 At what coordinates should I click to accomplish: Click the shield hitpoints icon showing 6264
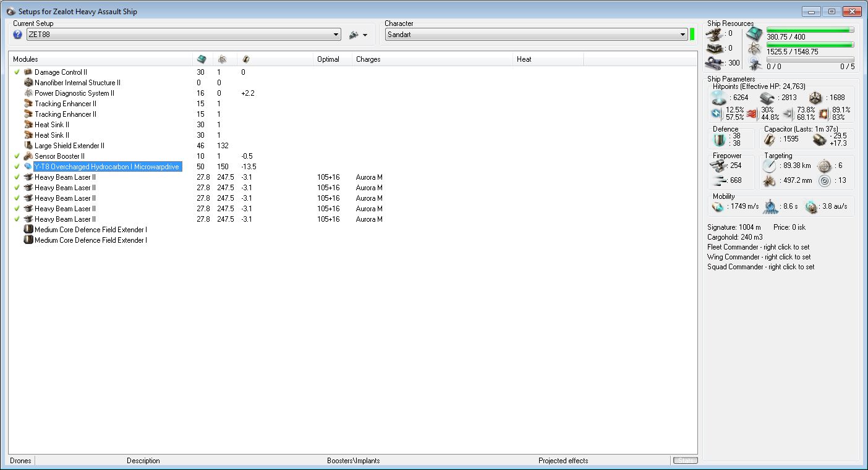(718, 98)
